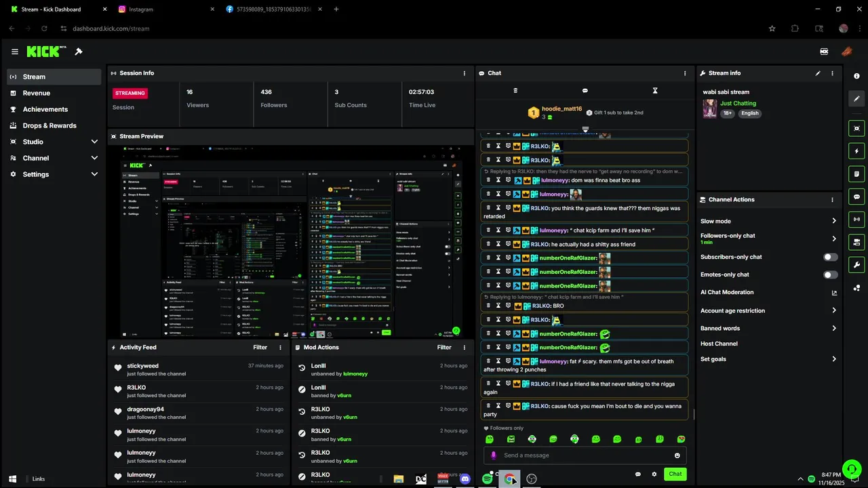Viewport: 868px width, 488px height.
Task: Open Session Info three-dot options
Action: pos(465,73)
